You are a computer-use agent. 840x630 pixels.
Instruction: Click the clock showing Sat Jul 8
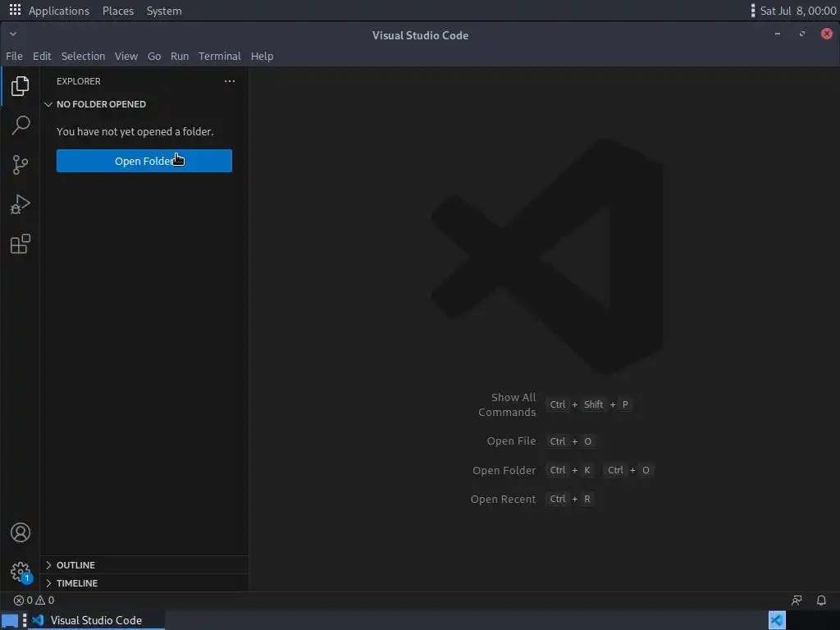(x=798, y=11)
